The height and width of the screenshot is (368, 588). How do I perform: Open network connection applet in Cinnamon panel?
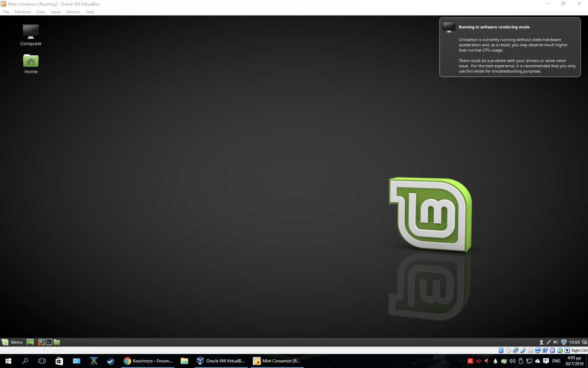point(549,342)
